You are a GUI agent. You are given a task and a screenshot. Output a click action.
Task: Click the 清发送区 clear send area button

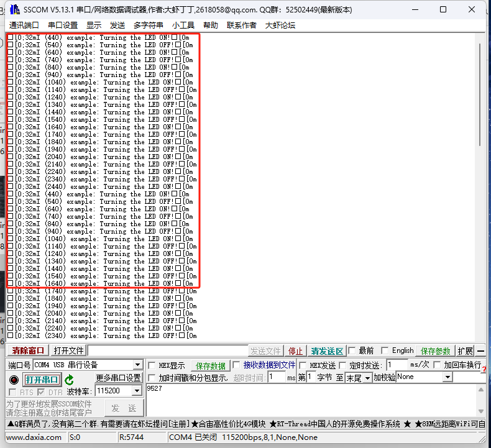[327, 351]
